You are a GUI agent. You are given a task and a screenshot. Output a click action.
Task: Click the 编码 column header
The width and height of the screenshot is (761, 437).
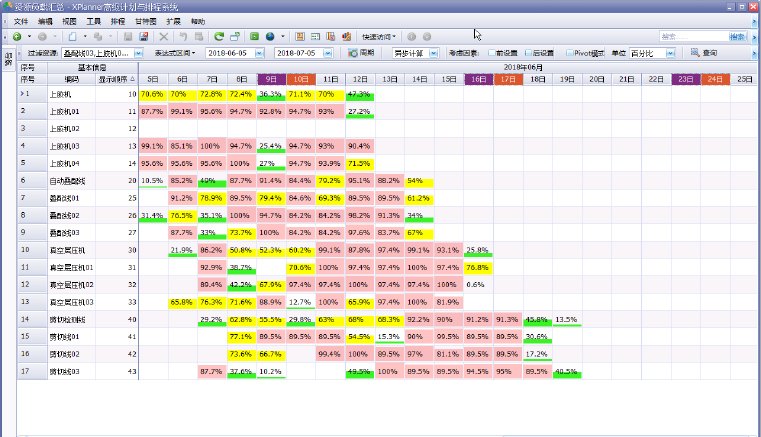pos(71,79)
